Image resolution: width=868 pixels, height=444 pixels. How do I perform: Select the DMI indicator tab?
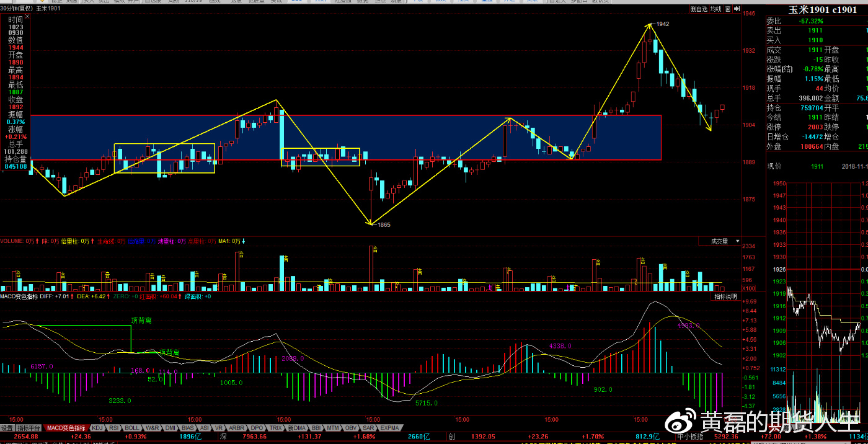coord(170,428)
